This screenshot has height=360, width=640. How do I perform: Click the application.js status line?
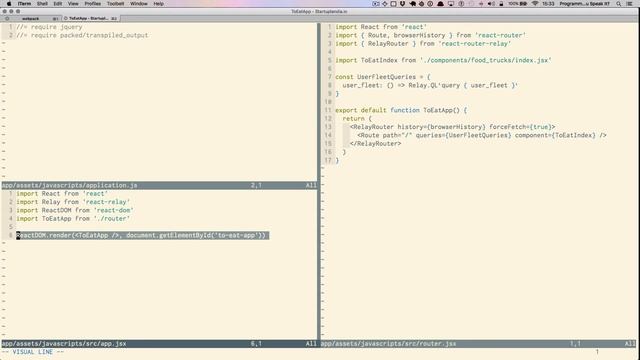tap(159, 185)
